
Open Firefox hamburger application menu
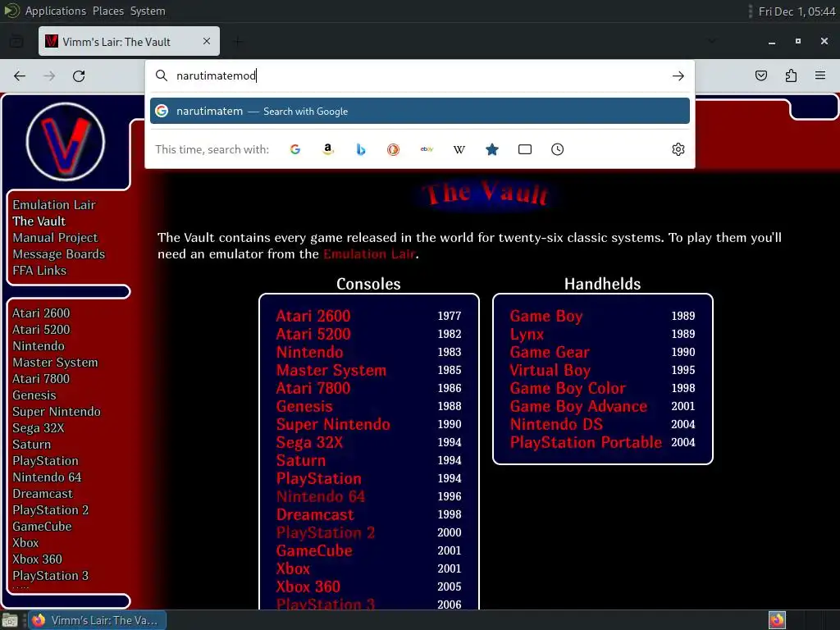click(x=820, y=75)
